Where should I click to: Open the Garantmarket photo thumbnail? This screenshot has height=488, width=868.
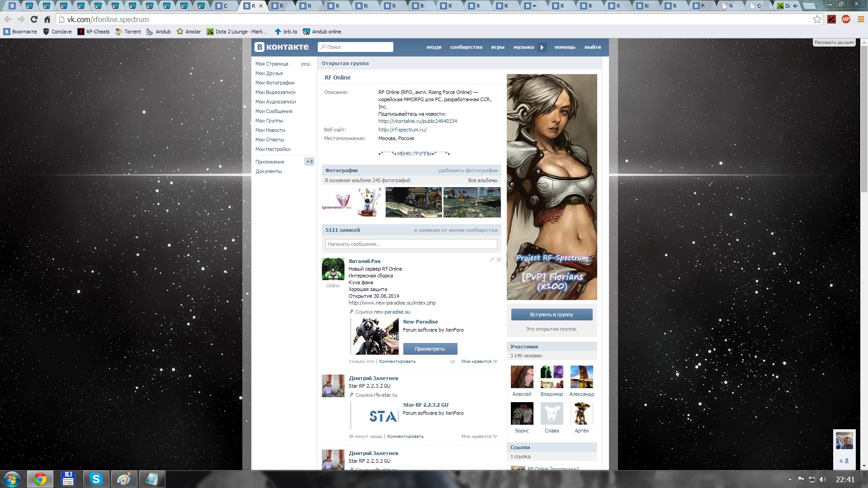click(336, 202)
